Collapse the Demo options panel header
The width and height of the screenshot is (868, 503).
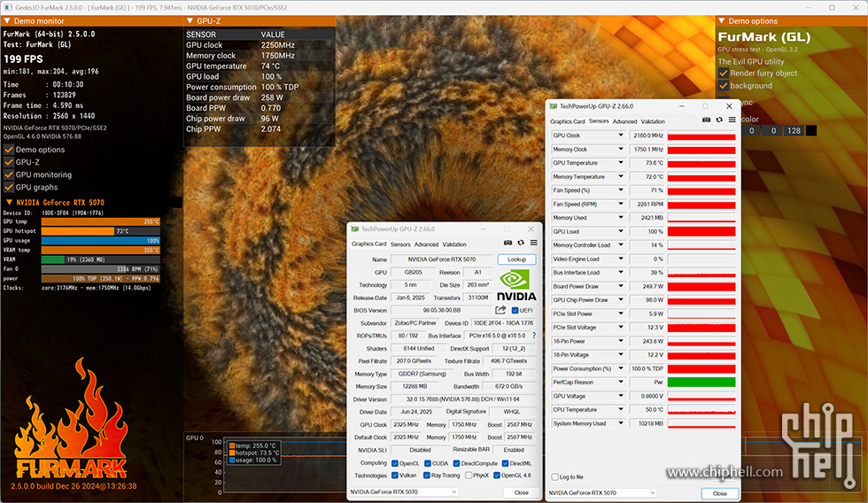point(721,21)
